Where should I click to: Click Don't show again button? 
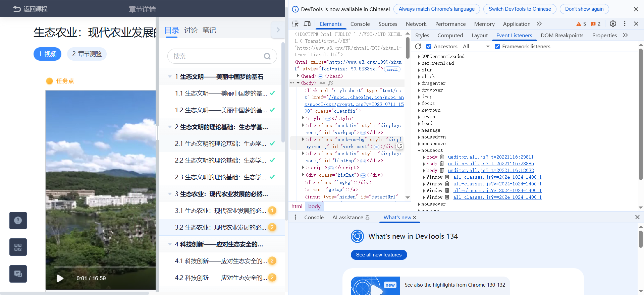(x=584, y=9)
